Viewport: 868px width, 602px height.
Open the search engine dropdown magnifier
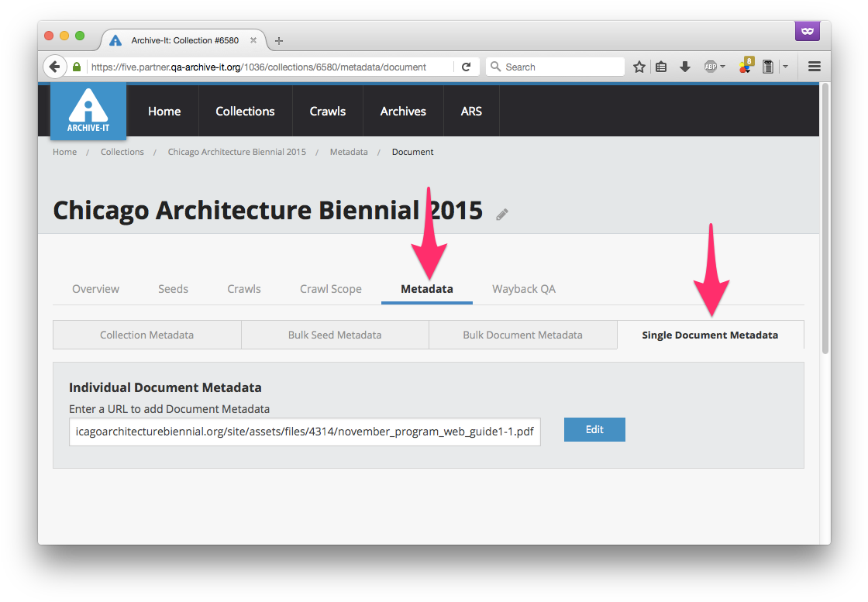click(x=495, y=67)
